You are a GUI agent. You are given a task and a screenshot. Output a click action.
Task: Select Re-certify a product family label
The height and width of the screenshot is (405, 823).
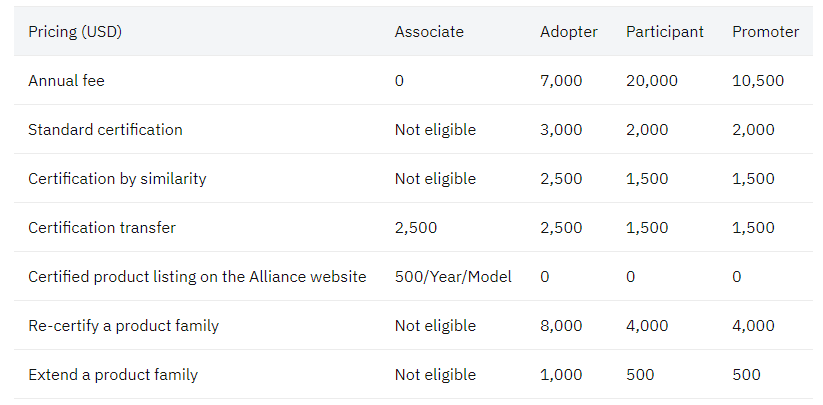tap(123, 326)
